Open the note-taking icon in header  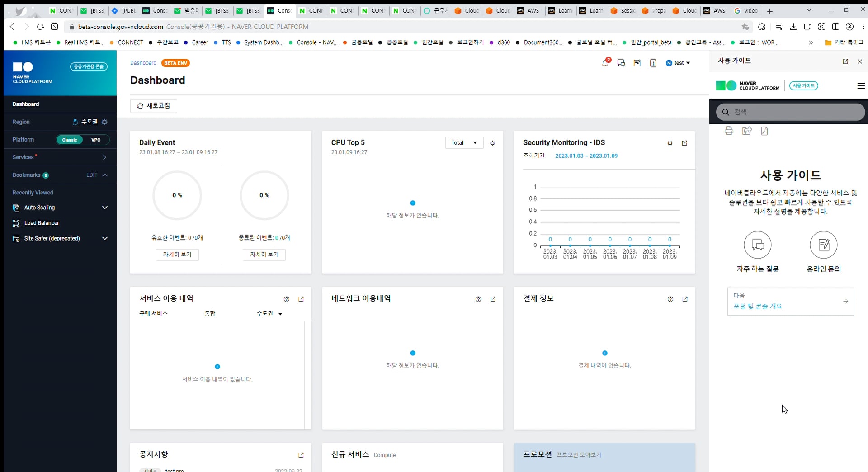[637, 63]
